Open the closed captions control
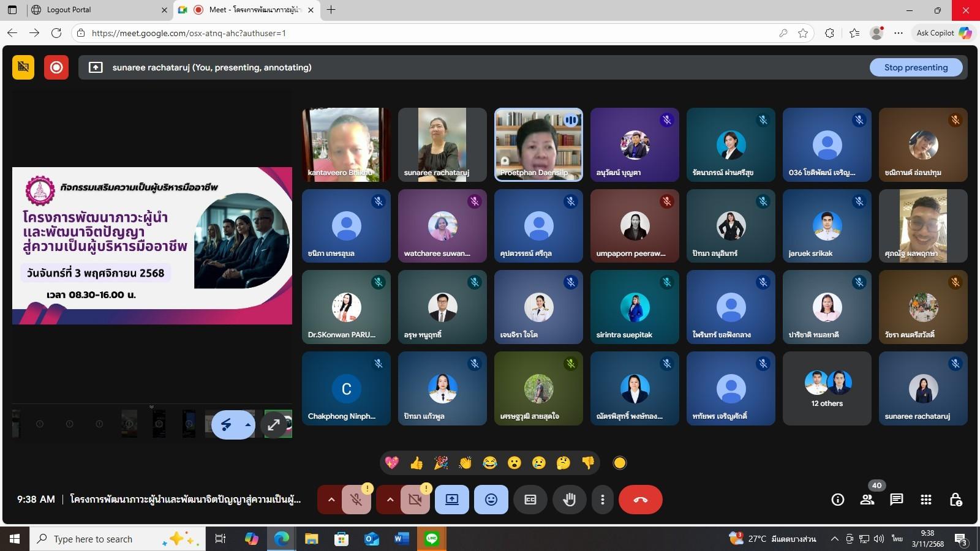Screen dimensions: 980x551 pyautogui.click(x=530, y=500)
